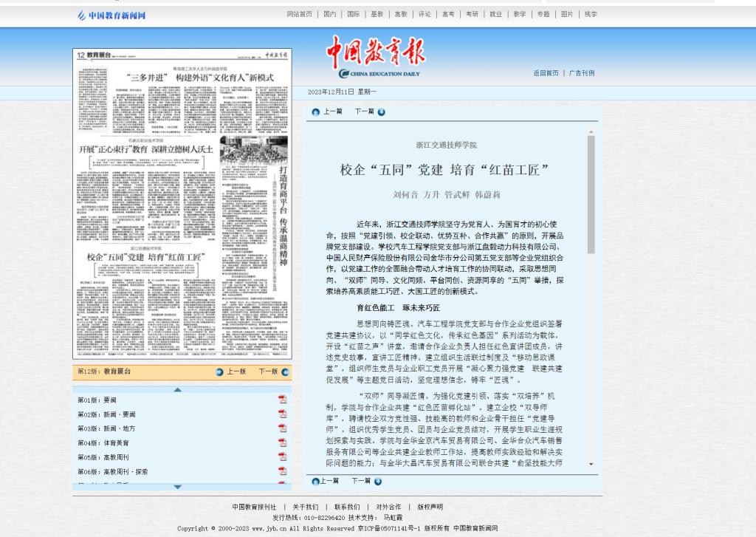Open the PDF icon for 第02版：新闻·要闻
This screenshot has height=537, width=756.
point(282,414)
